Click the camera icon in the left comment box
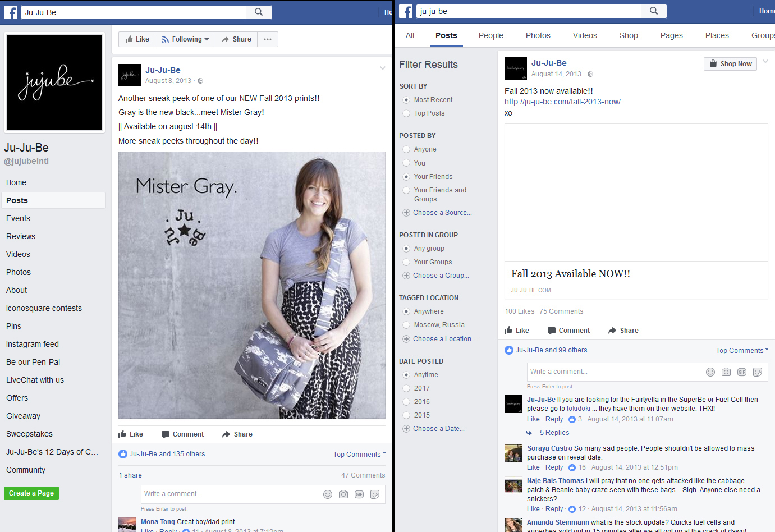775x532 pixels. tap(343, 494)
